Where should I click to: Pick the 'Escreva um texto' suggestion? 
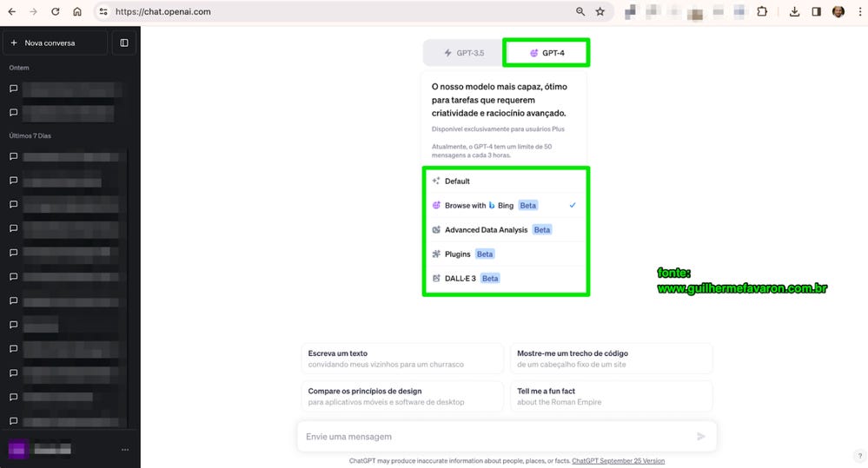(402, 359)
